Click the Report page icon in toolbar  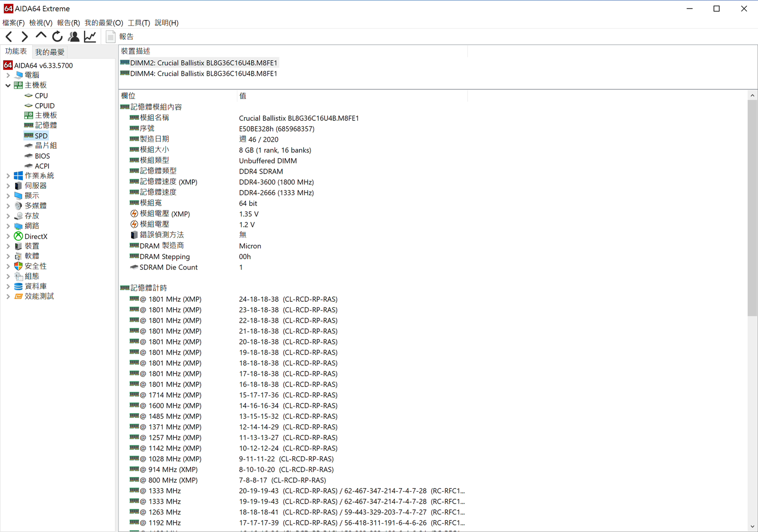click(x=110, y=36)
